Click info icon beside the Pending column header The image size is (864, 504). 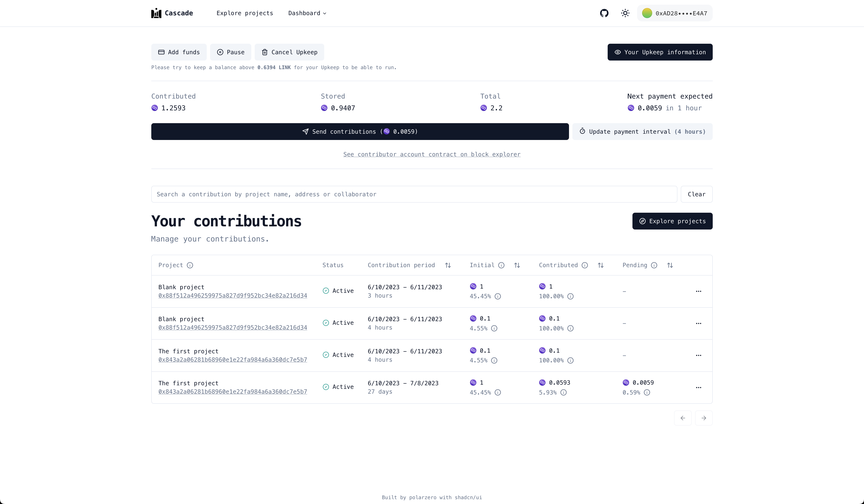point(654,265)
